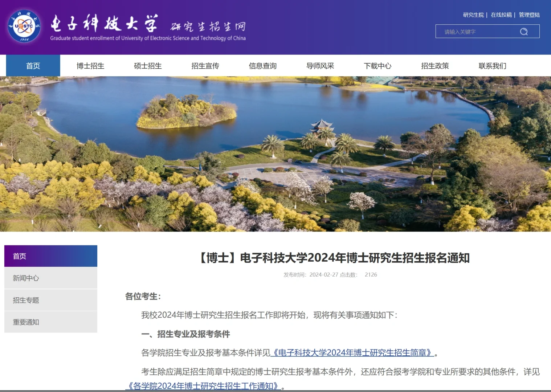Click the publish date 2024-02-27 text
The image size is (551, 392).
[x=324, y=275]
